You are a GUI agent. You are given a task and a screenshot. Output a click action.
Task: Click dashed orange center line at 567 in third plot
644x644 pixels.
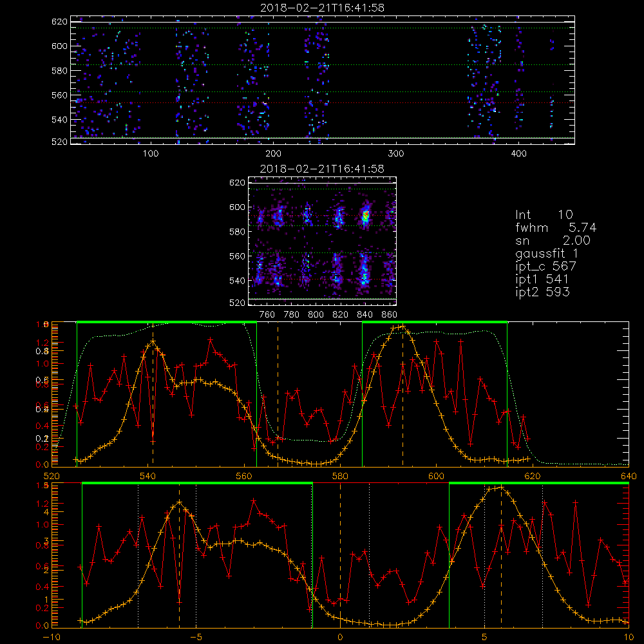(278, 394)
